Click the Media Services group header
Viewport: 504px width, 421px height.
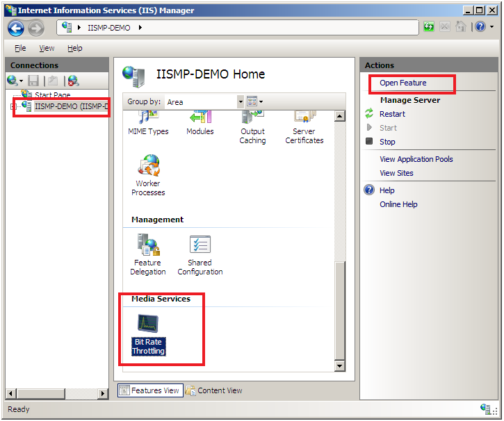click(x=161, y=299)
